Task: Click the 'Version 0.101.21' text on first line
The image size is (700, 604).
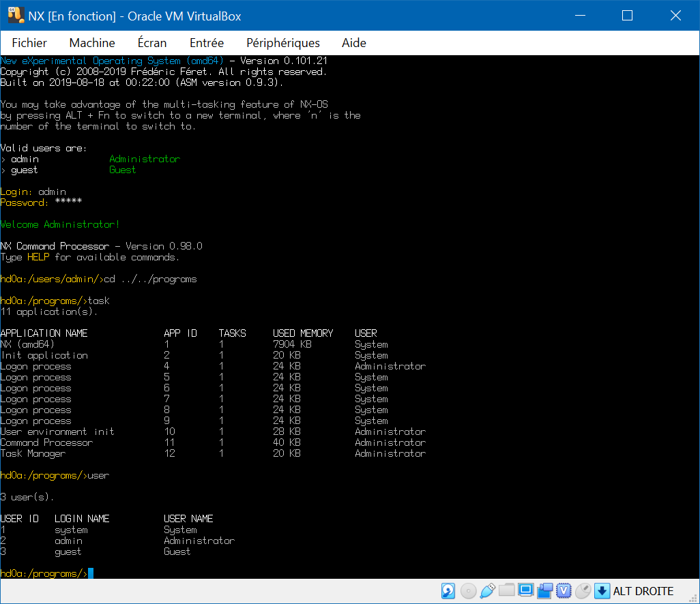Action: tap(284, 61)
